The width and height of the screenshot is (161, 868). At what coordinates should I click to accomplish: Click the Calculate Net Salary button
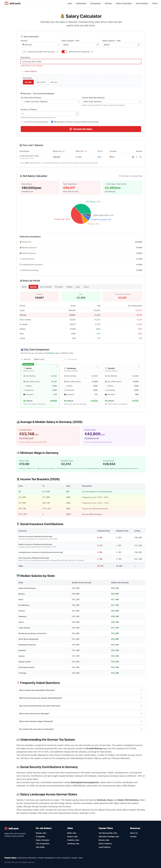point(81,129)
